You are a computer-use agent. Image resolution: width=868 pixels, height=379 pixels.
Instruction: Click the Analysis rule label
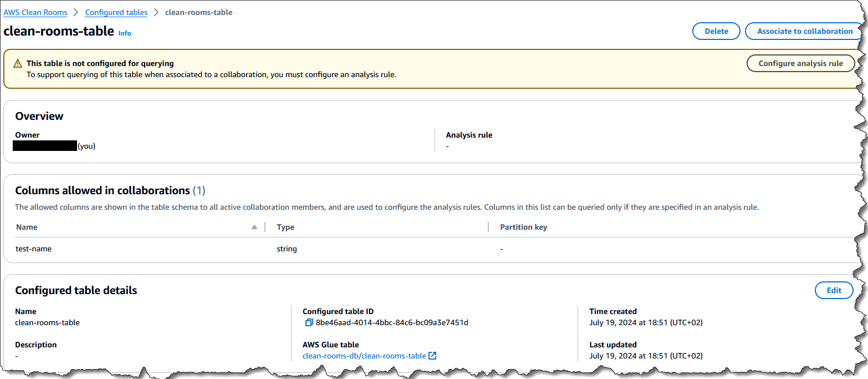(x=469, y=135)
